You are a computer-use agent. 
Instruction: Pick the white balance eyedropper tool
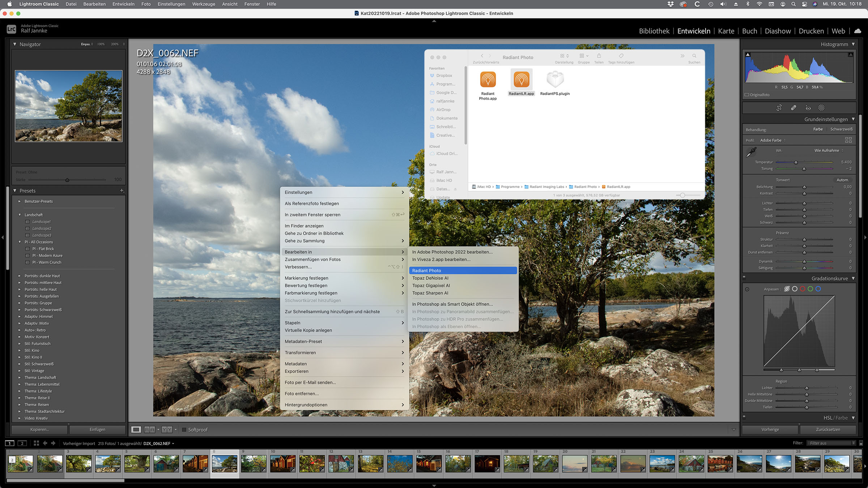point(751,152)
